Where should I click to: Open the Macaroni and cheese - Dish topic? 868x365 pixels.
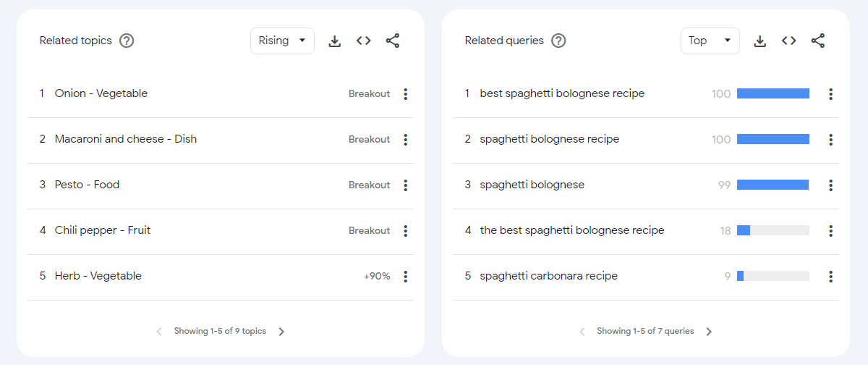tap(126, 139)
